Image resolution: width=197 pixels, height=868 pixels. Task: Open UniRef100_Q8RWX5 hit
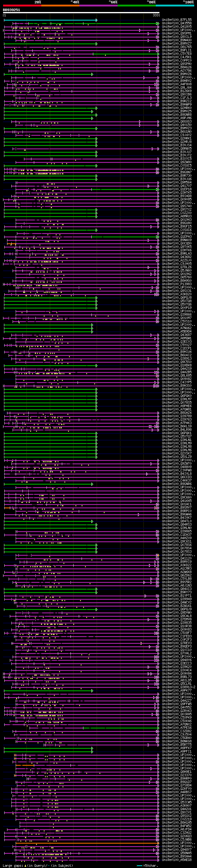click(x=177, y=149)
